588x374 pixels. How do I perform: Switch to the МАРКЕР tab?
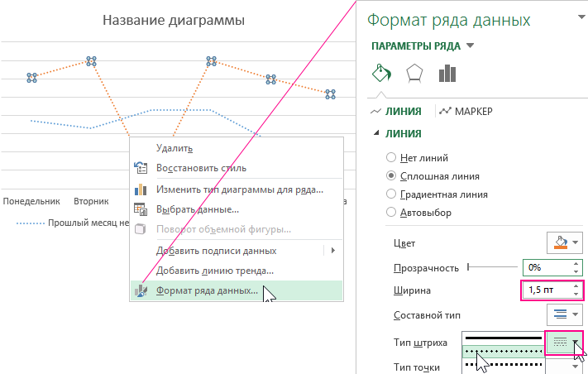468,111
